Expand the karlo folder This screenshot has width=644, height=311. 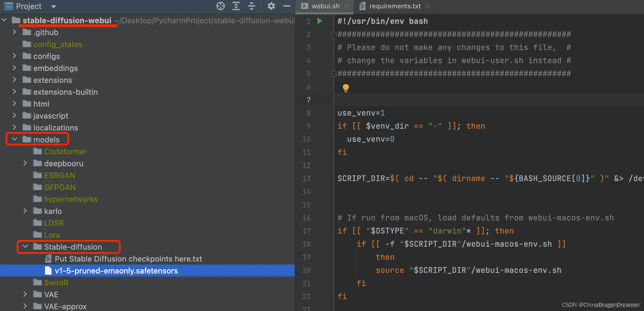tap(25, 211)
